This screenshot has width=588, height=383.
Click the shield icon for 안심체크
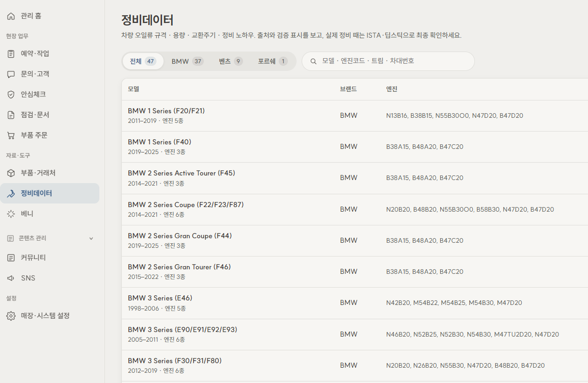pos(11,95)
